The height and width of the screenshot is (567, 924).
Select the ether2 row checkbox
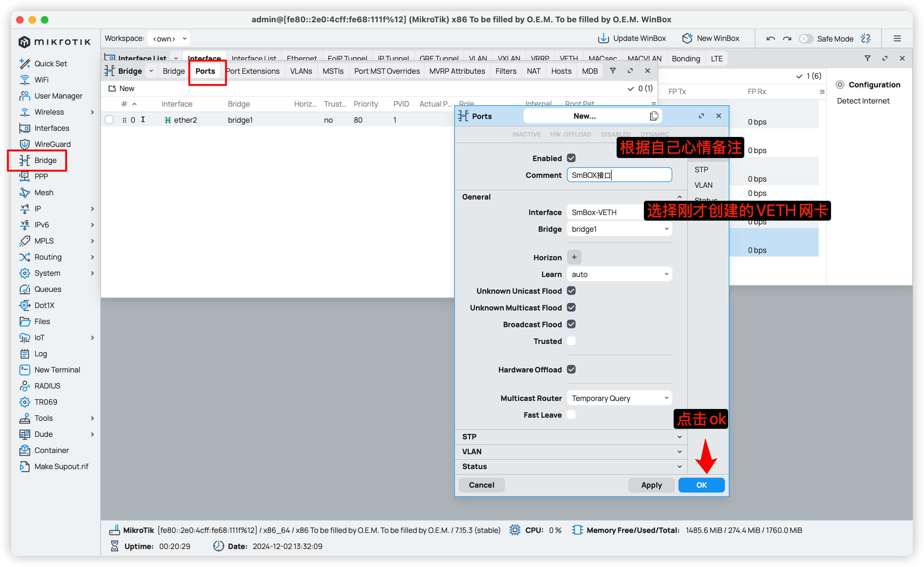[x=109, y=120]
